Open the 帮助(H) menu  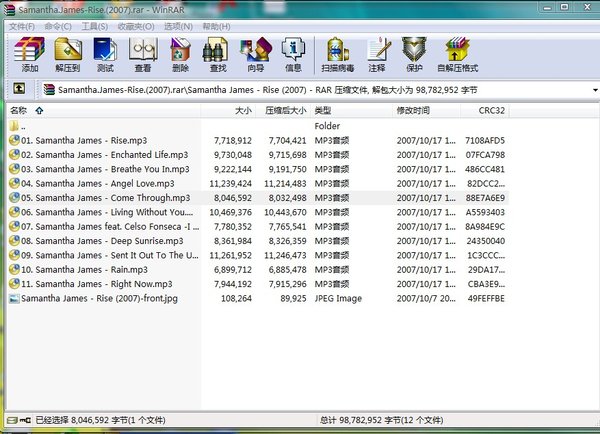pyautogui.click(x=216, y=26)
